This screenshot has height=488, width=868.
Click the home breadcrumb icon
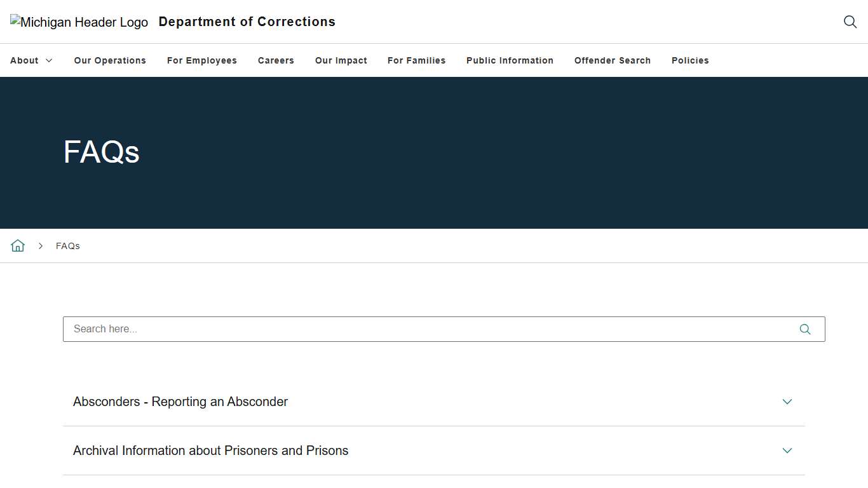point(18,246)
